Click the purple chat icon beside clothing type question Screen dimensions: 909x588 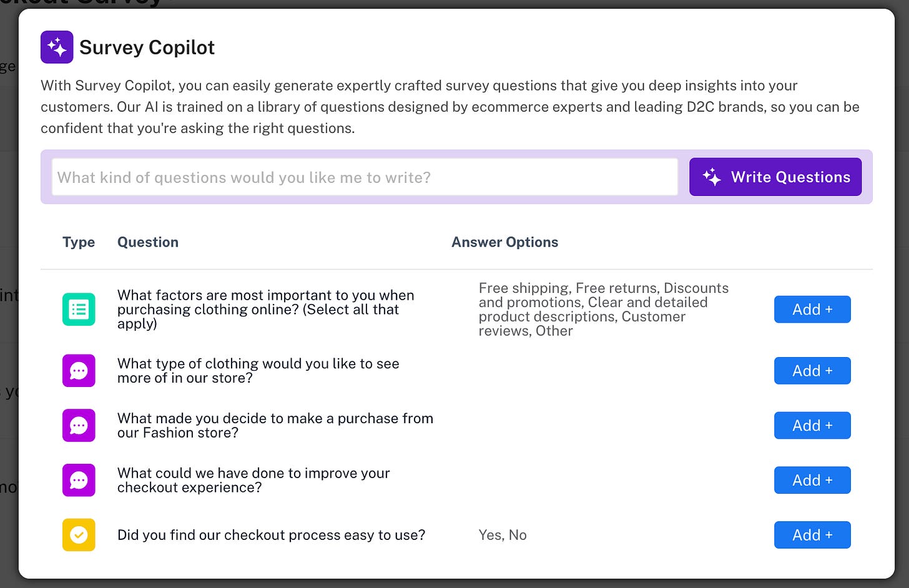coord(79,371)
